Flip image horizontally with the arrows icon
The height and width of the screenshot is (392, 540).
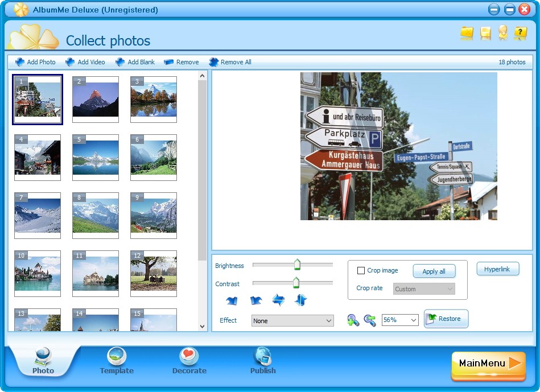[278, 300]
